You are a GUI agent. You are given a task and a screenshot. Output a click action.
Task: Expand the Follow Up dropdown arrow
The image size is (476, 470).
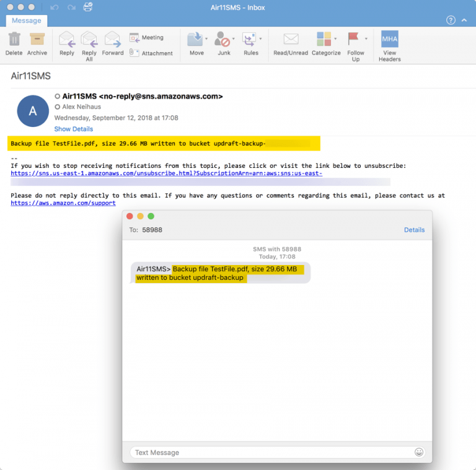tap(366, 39)
